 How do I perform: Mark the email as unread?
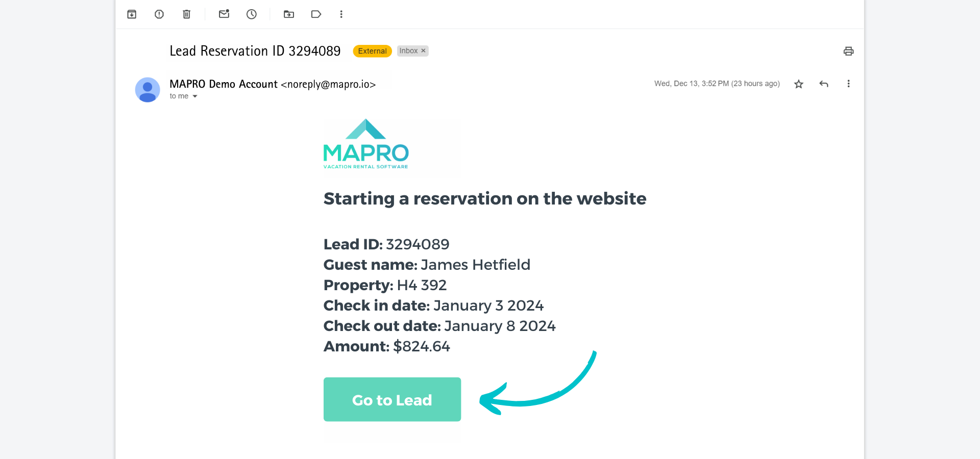pos(224,14)
